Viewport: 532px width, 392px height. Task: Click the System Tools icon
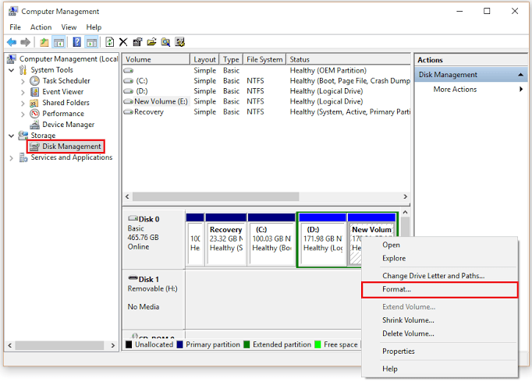click(23, 70)
